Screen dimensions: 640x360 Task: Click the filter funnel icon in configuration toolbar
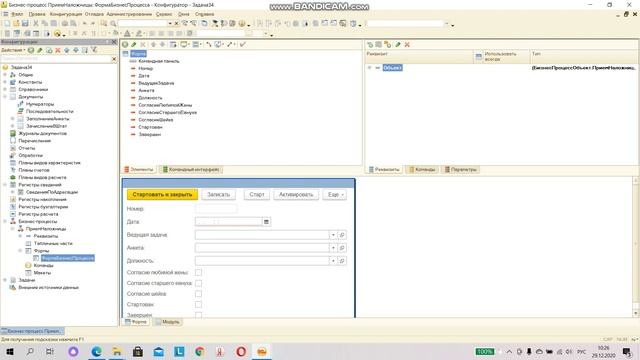point(94,50)
